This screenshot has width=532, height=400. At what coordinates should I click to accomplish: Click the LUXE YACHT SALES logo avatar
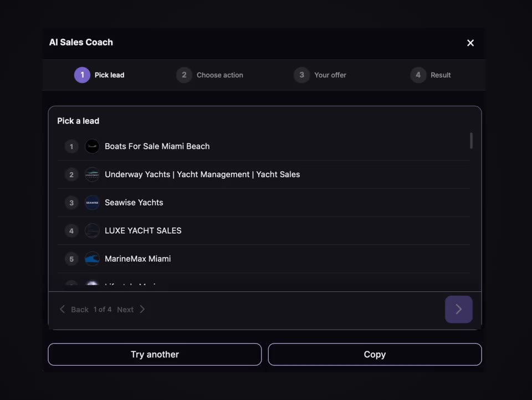92,230
